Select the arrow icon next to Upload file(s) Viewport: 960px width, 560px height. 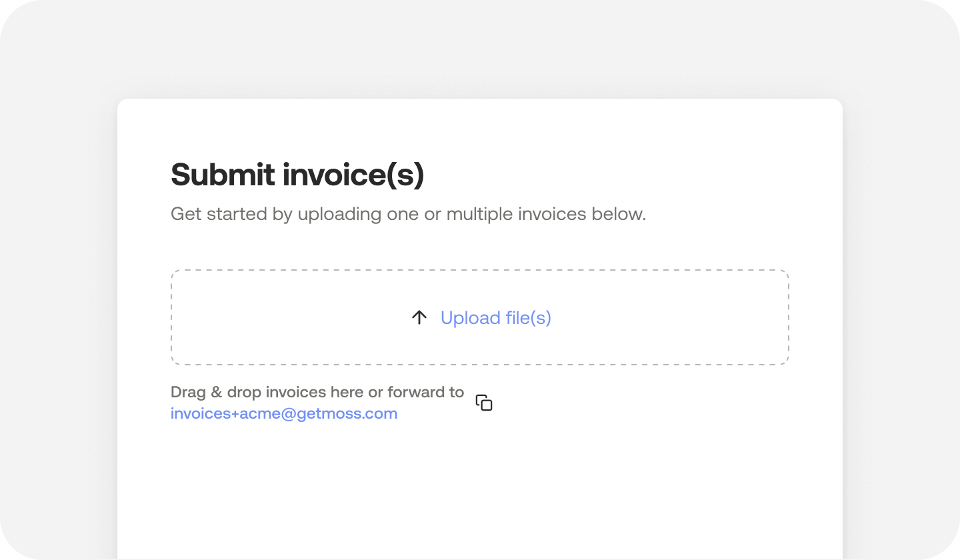click(x=419, y=317)
